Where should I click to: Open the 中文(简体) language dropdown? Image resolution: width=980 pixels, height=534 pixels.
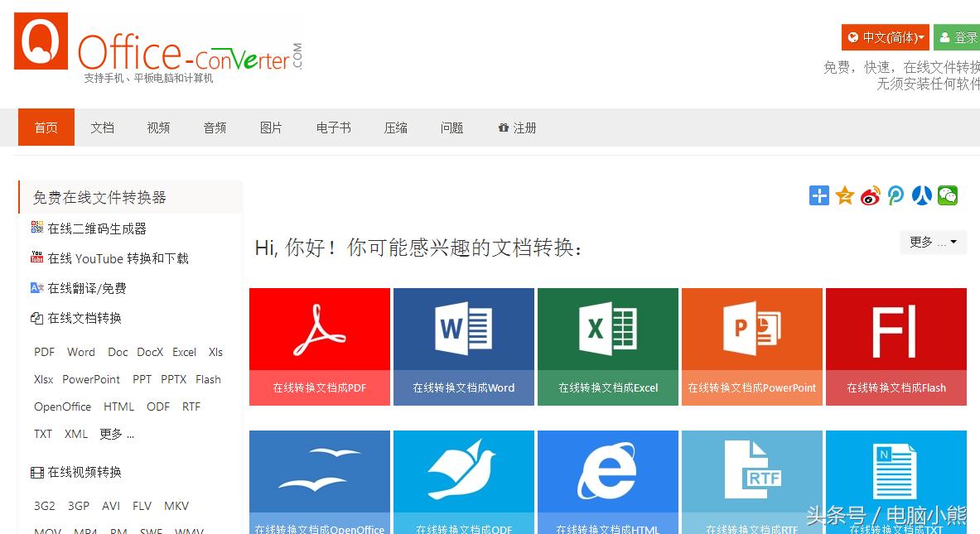885,37
